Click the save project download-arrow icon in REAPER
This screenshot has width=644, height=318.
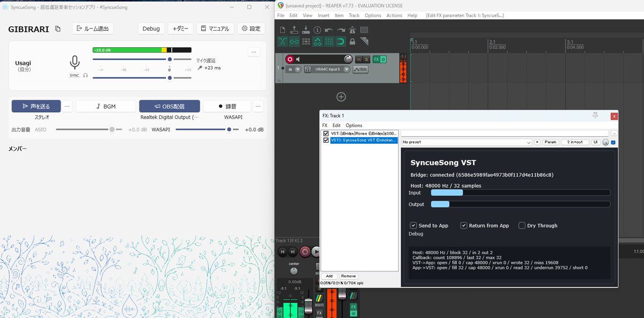(306, 30)
